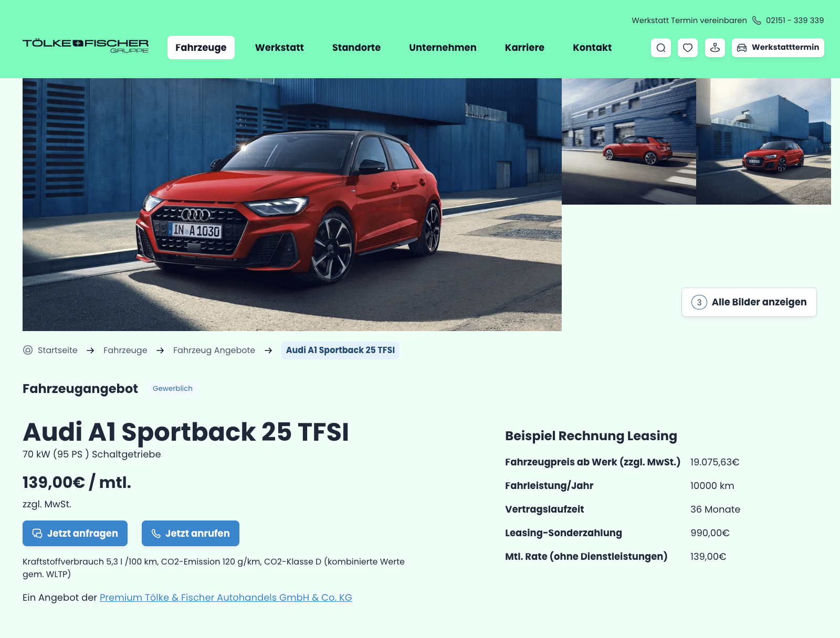Click the Werkstatttermin car icon button
Image resolution: width=840 pixels, height=638 pixels.
point(778,48)
